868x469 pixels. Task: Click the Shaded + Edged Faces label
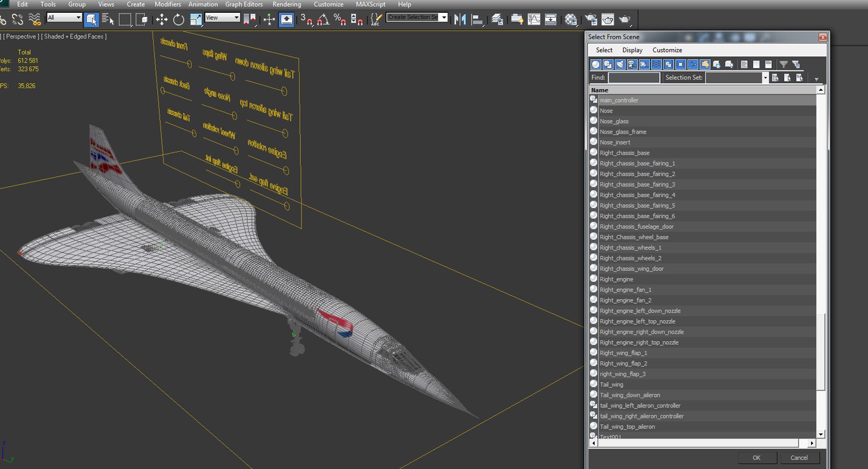coord(73,36)
